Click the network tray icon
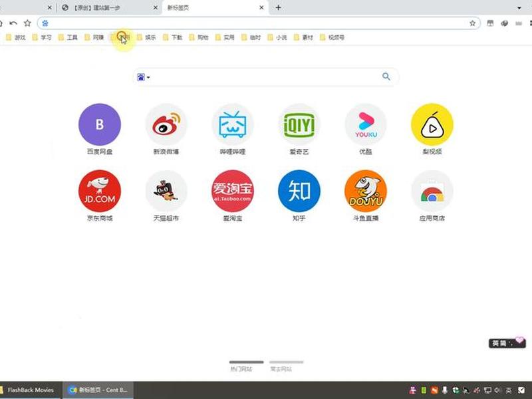532x399 pixels. (x=487, y=390)
